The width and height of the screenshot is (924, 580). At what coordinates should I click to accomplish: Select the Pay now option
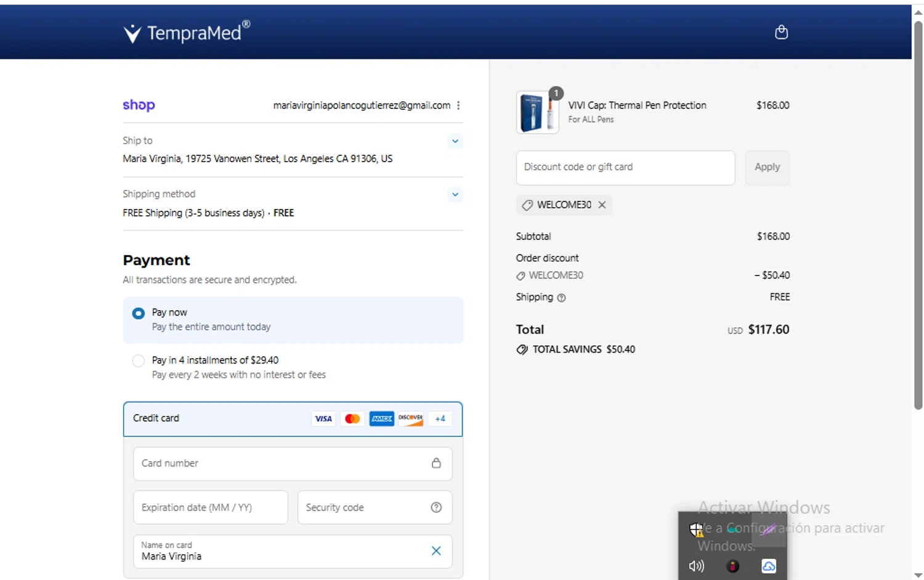[293, 320]
